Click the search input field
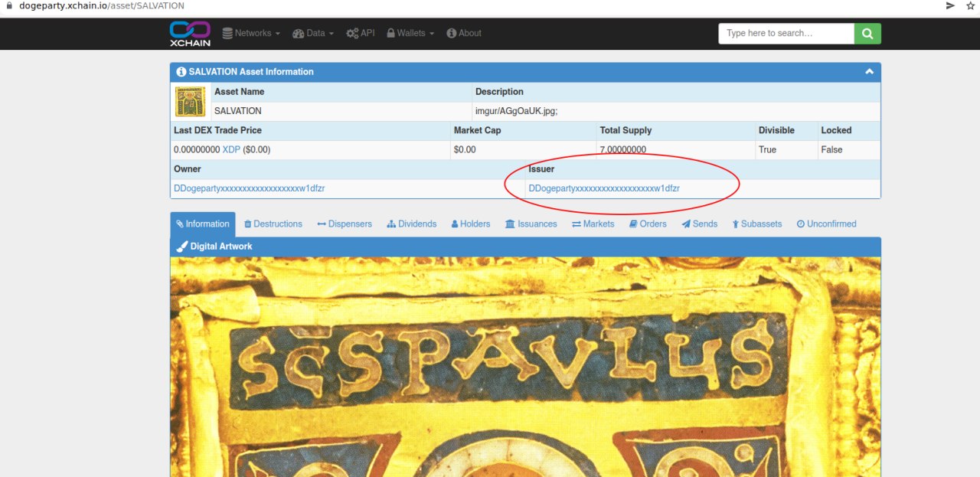This screenshot has width=980, height=477. (786, 34)
